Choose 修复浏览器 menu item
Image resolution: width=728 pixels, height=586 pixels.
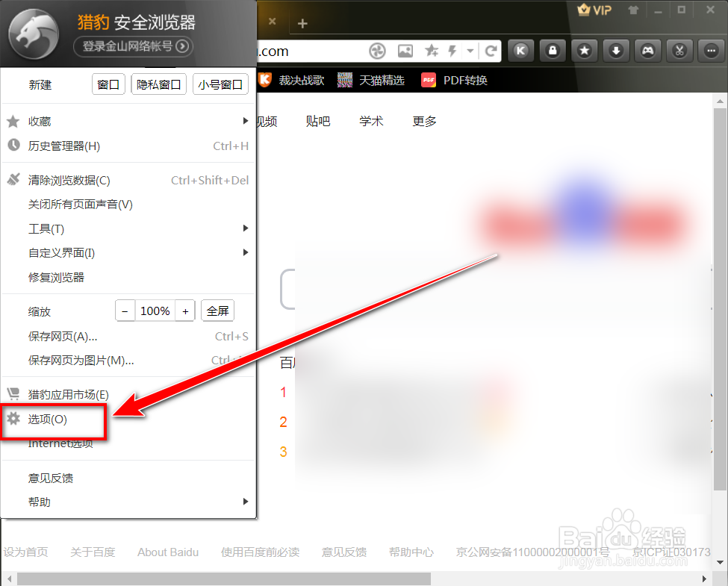click(128, 277)
